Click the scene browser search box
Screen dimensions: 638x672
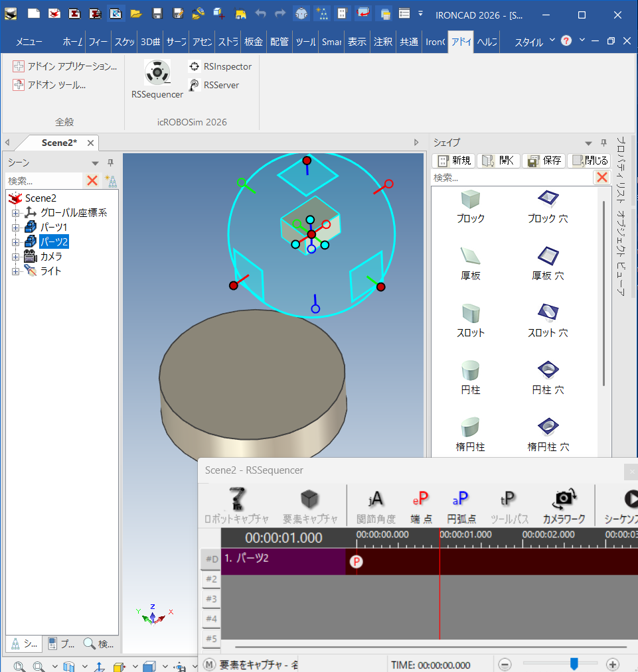click(44, 181)
